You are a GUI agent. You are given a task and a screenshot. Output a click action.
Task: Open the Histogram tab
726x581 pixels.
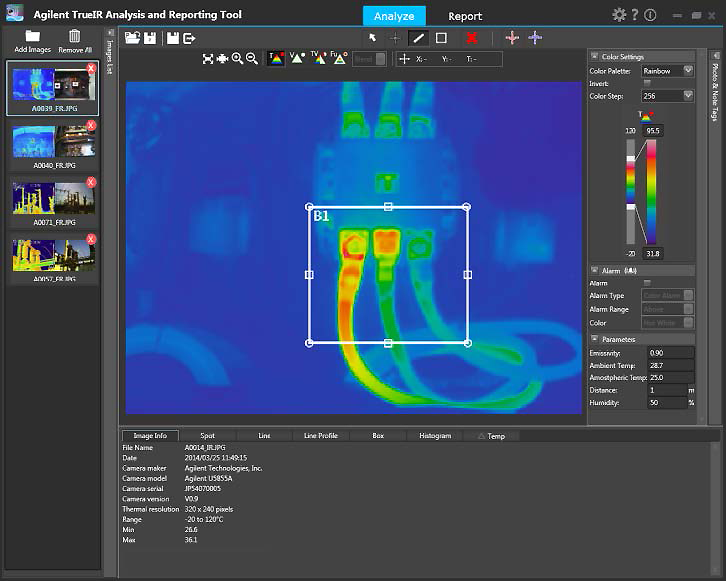point(435,436)
